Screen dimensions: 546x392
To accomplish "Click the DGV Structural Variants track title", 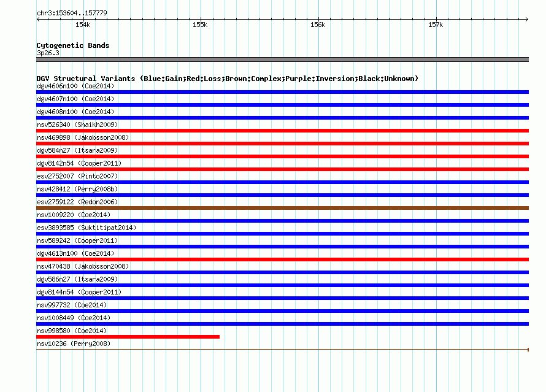I will click(x=227, y=79).
